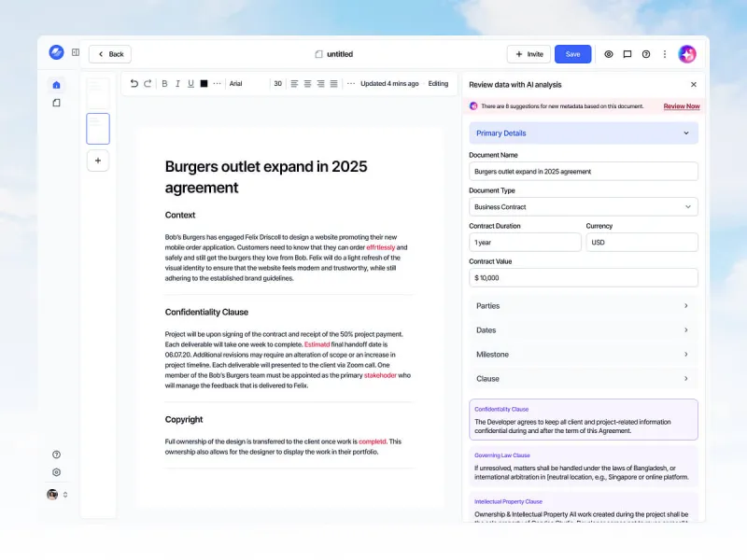Image resolution: width=747 pixels, height=560 pixels.
Task: Open the comments icon
Action: pos(627,54)
